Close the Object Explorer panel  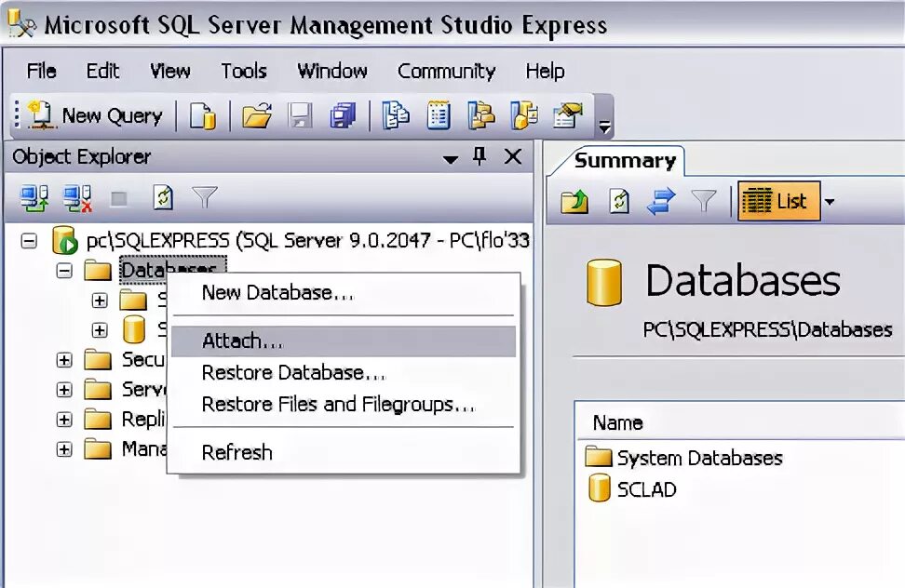[x=512, y=156]
